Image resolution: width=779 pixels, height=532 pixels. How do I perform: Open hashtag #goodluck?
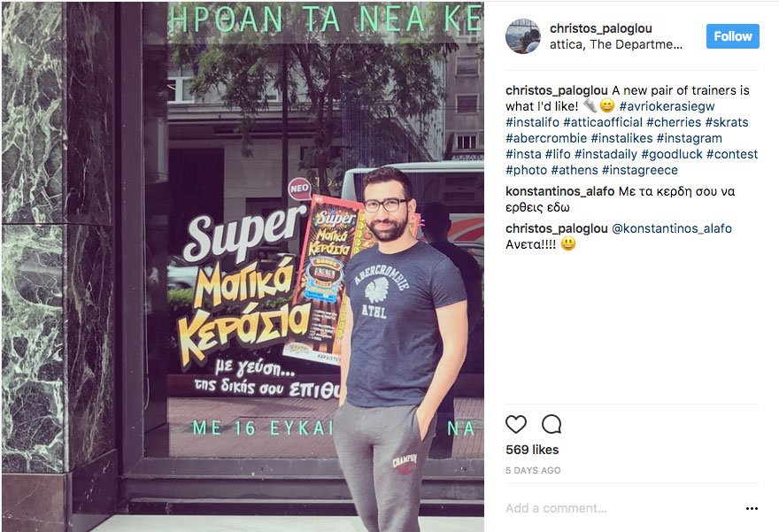point(672,154)
